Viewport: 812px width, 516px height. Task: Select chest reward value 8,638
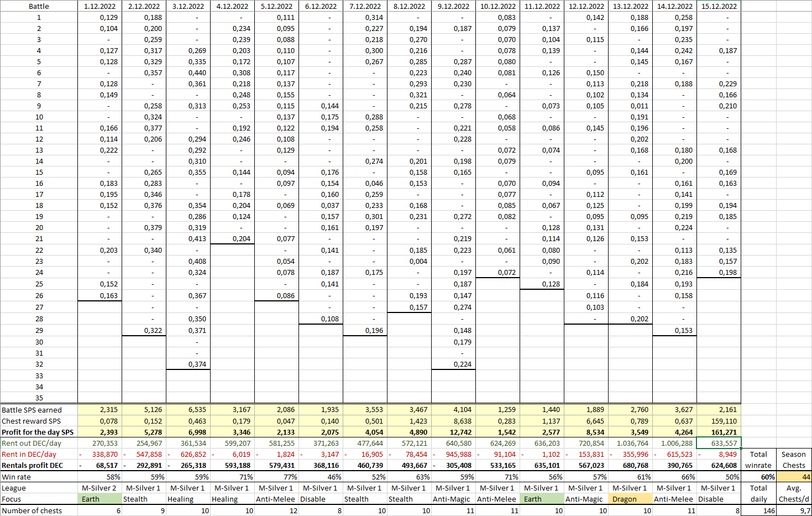(453, 421)
